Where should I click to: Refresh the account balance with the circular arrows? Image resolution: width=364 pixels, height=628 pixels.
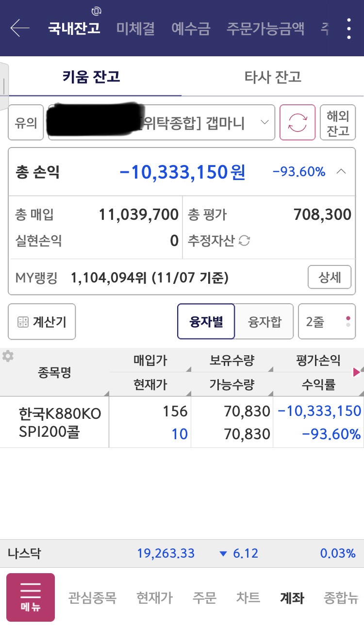click(x=298, y=122)
